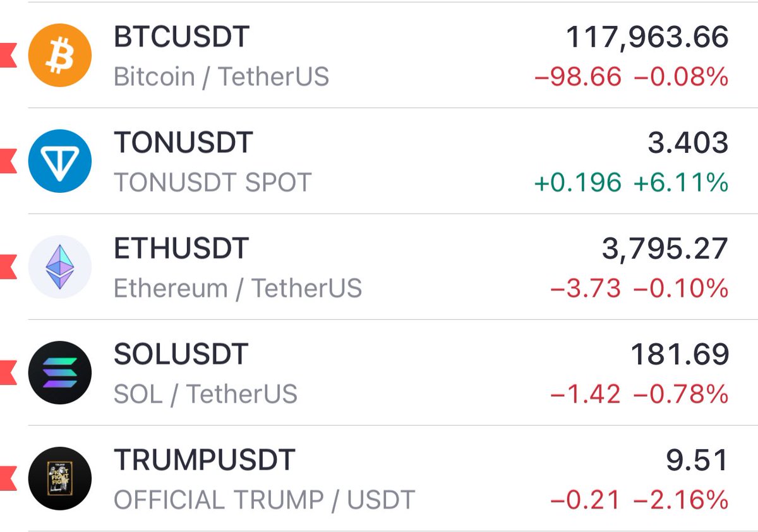Image resolution: width=758 pixels, height=532 pixels.
Task: Tap the TON change +0.196 +6.11%
Action: coord(631,183)
